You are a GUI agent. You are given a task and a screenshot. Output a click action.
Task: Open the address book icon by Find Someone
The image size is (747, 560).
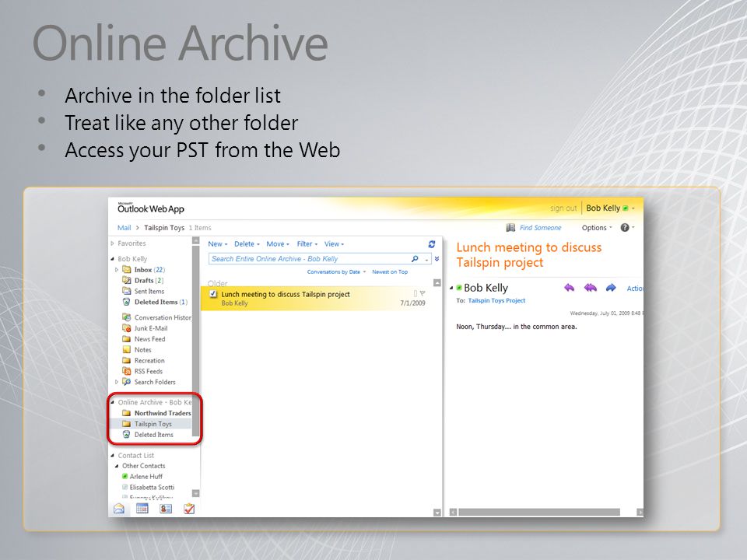tap(510, 228)
